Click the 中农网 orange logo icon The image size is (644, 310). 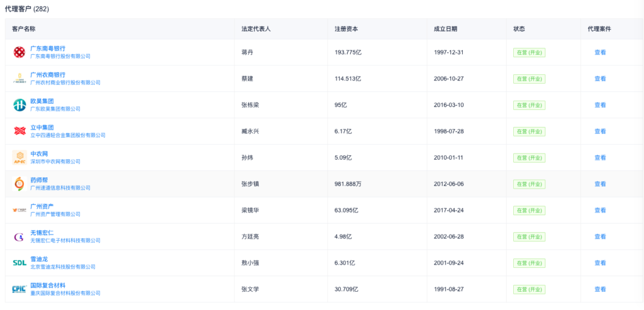(x=19, y=158)
